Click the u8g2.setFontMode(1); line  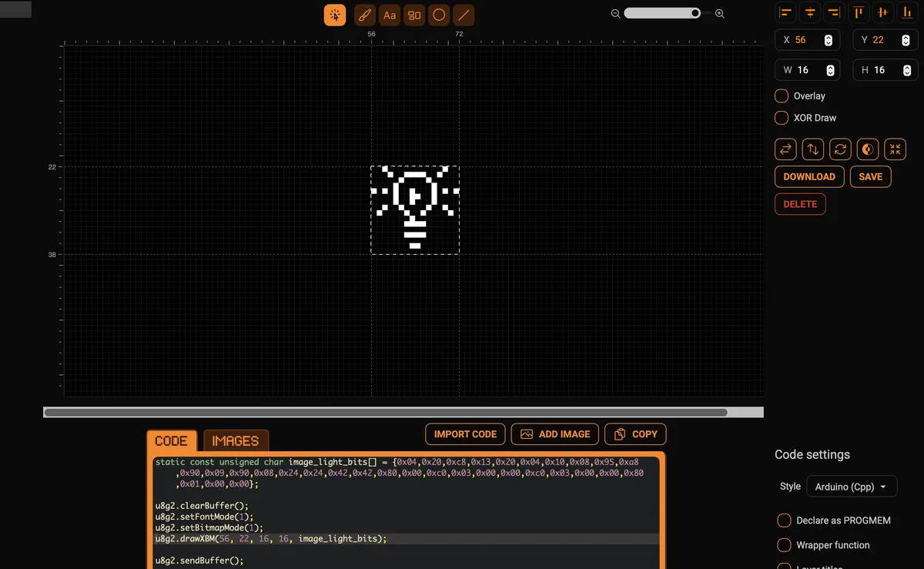204,517
